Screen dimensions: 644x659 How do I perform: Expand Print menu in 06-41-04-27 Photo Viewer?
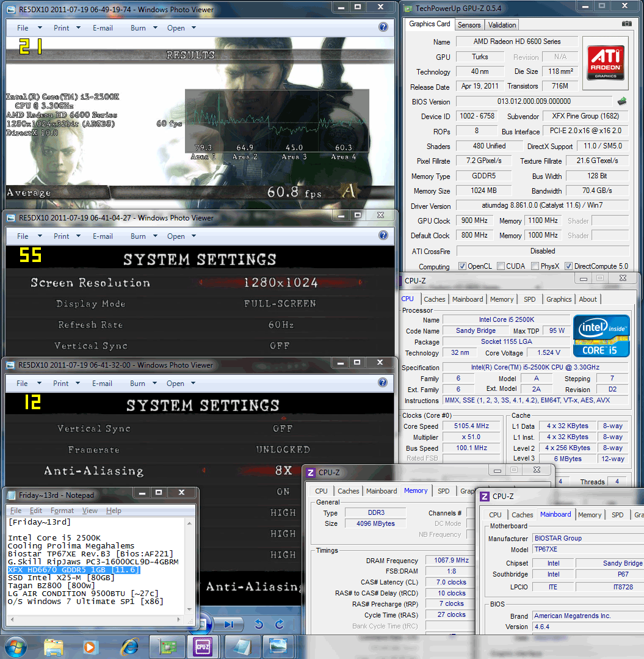(67, 236)
